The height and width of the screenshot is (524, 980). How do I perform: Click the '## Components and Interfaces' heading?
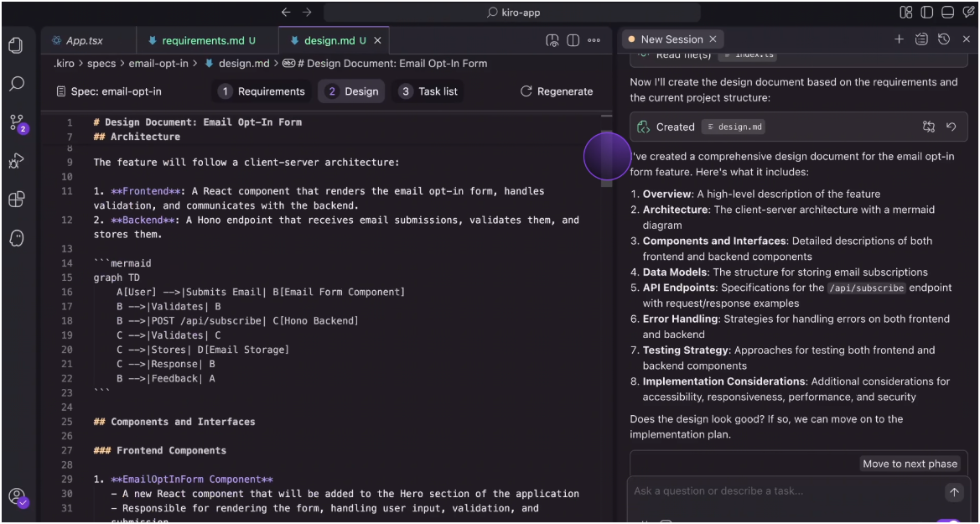174,422
